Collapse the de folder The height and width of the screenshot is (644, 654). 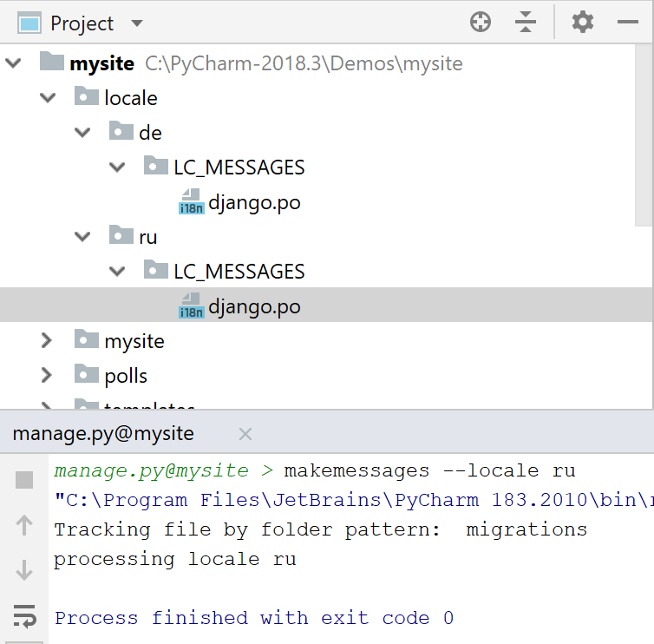(x=82, y=133)
